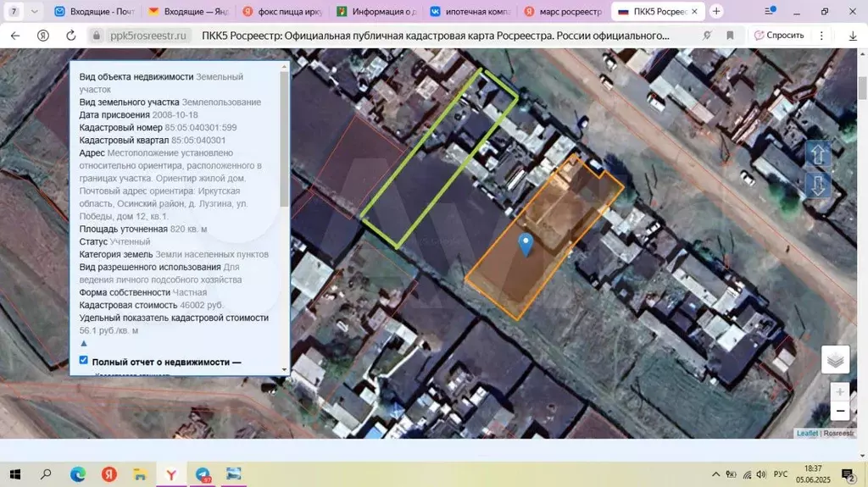The width and height of the screenshot is (868, 487).
Task: Zoom out on the map
Action: [840, 411]
